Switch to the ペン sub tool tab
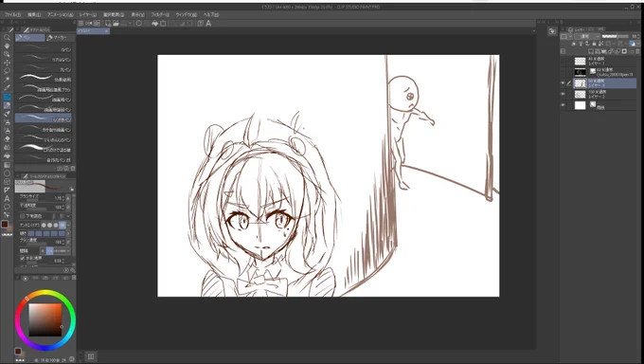644x364 pixels. (30, 37)
